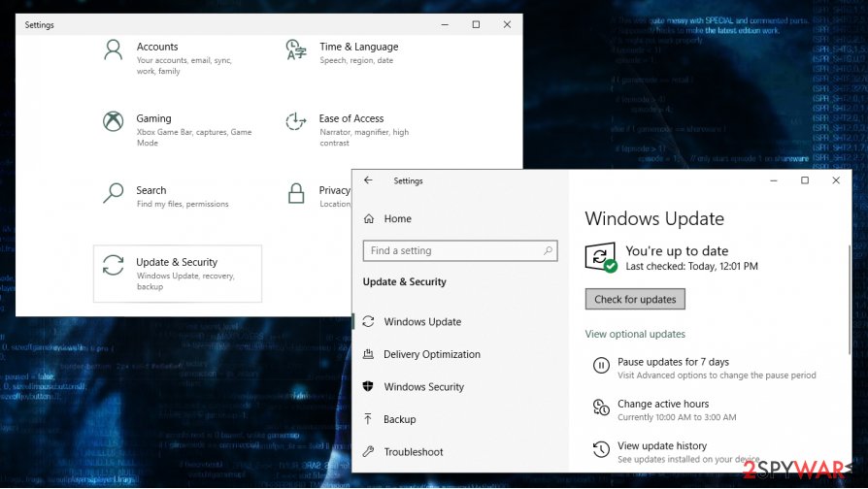Click the Troubleshoot wrench icon
Screen dimensions: 868x489
tap(368, 451)
